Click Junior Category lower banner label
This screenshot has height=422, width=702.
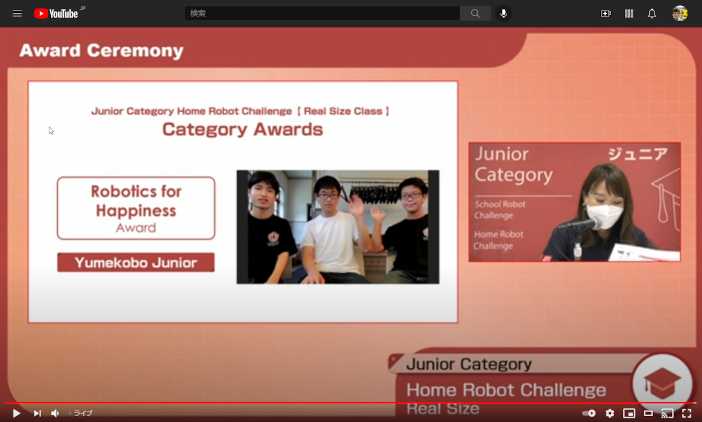[469, 364]
